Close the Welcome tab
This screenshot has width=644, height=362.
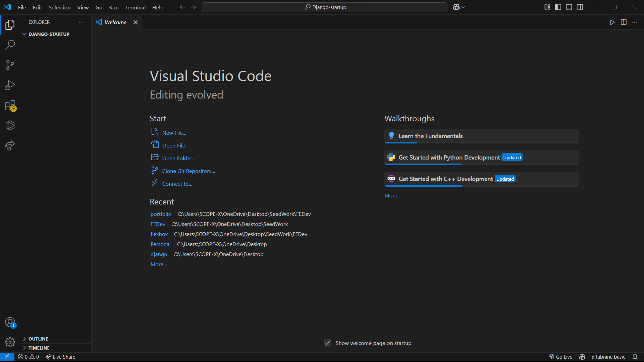pos(136,22)
